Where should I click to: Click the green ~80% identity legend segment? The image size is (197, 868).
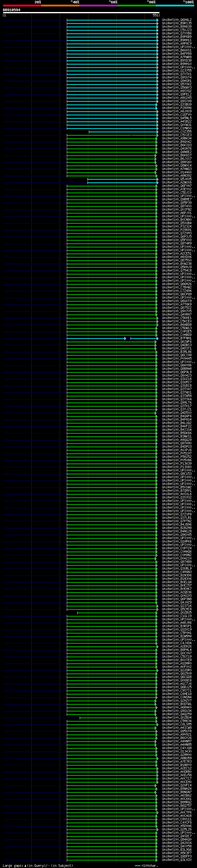(x=137, y=6)
